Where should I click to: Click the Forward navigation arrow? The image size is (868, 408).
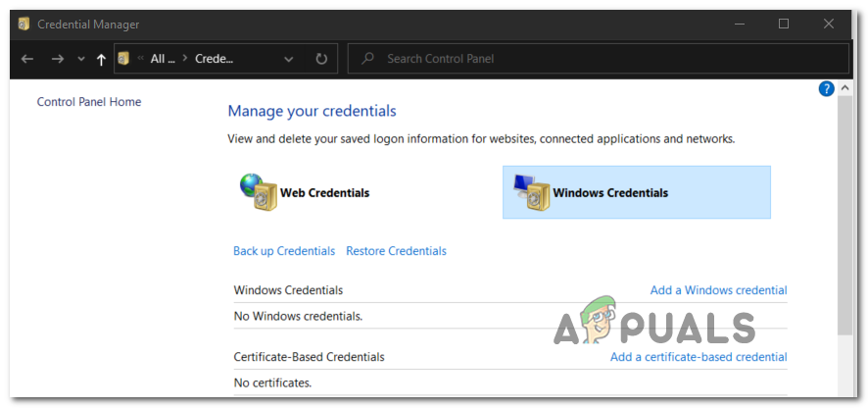point(57,59)
